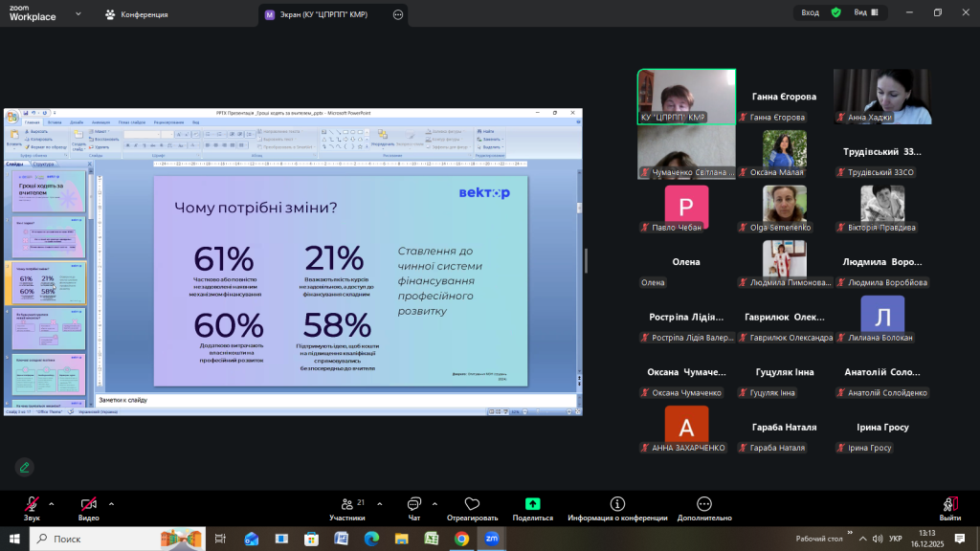Open more options on the Экран tab
Viewport: 980px width, 551px height.
tap(397, 14)
